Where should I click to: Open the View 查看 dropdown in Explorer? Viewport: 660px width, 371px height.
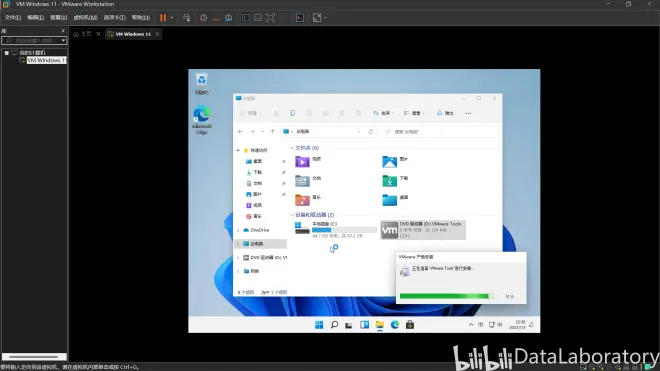tap(413, 113)
